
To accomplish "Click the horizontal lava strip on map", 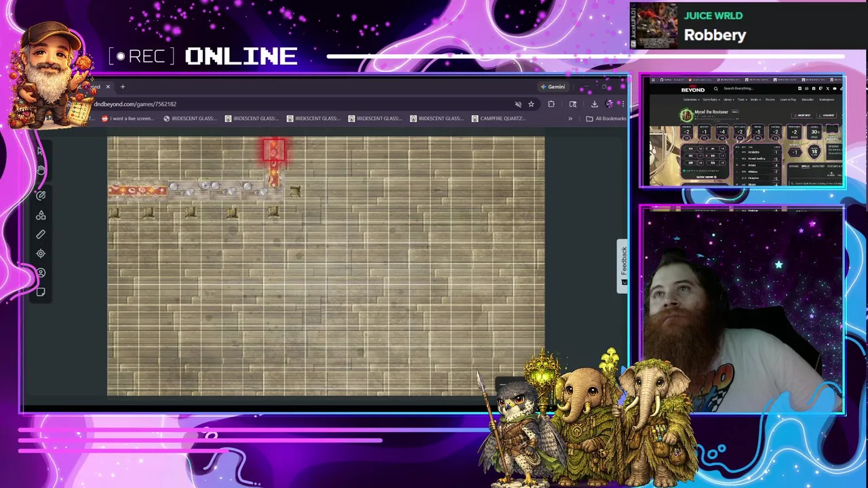I will pos(138,191).
